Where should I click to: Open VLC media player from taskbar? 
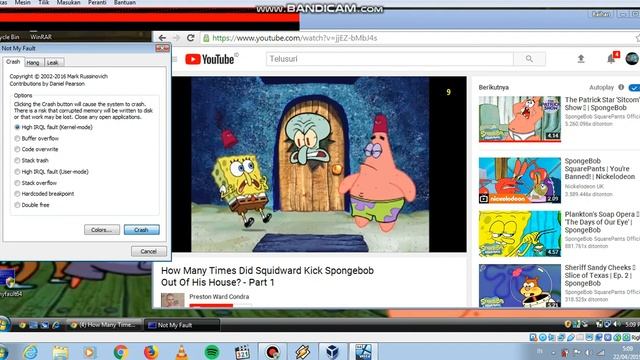point(181,352)
